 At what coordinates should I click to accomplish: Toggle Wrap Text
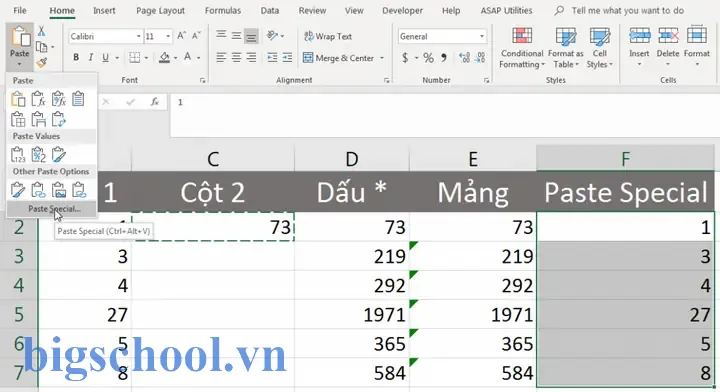[328, 36]
